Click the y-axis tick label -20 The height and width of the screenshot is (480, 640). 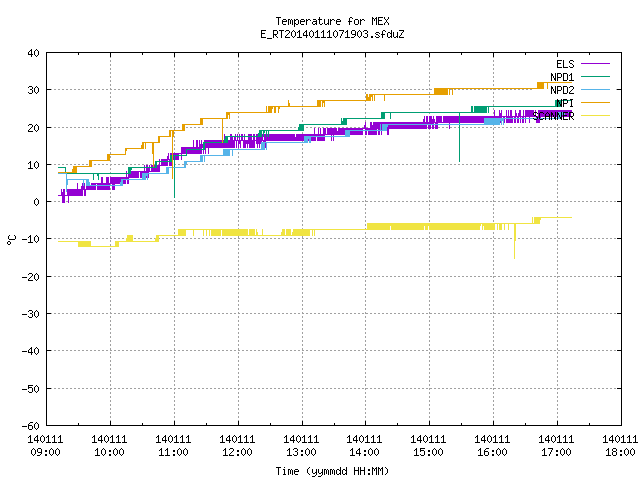pyautogui.click(x=31, y=277)
